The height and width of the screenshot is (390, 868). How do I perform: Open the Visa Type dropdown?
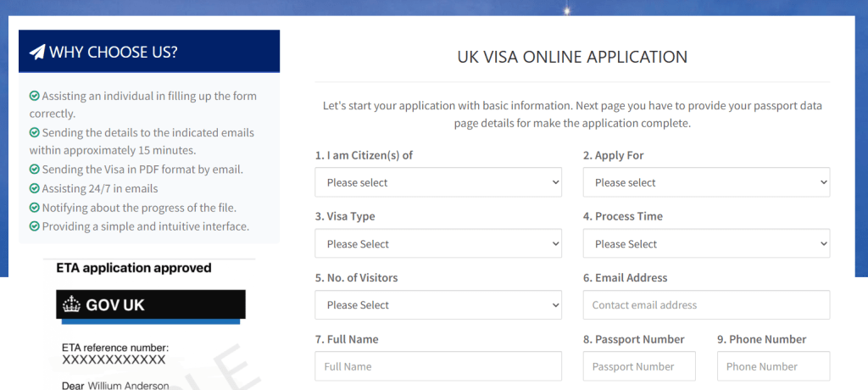tap(437, 244)
